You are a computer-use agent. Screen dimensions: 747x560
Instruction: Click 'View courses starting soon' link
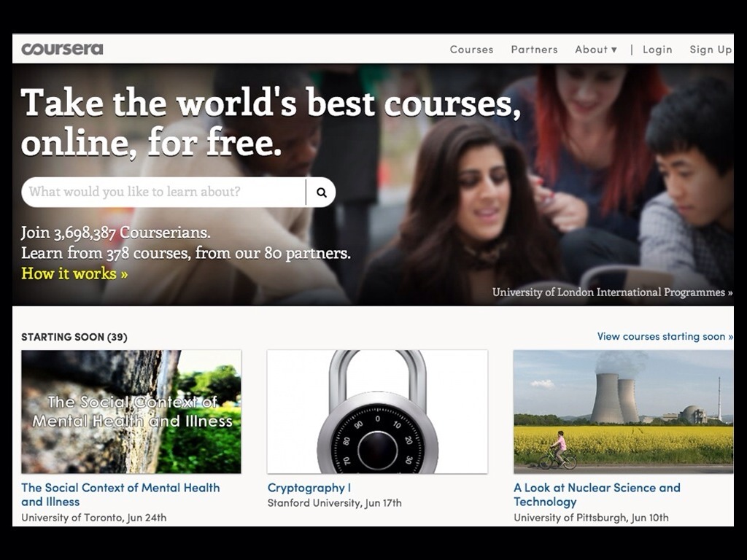tap(665, 336)
